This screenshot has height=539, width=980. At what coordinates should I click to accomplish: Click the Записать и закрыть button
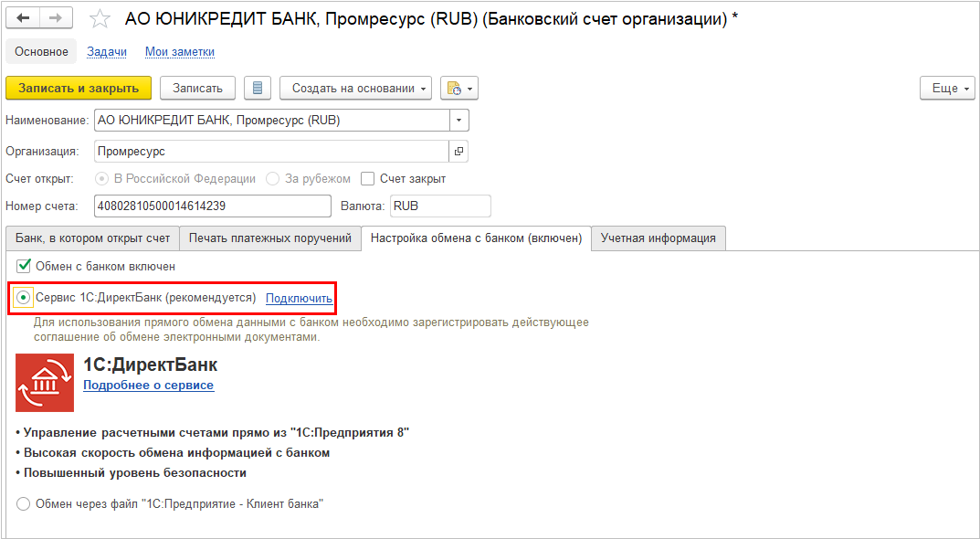pyautogui.click(x=79, y=89)
